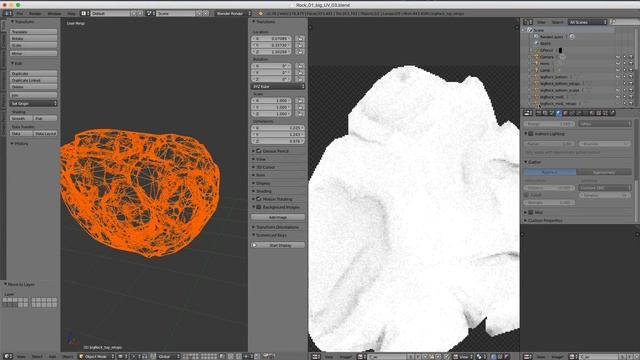Viewport: 640px width, 360px height.
Task: Open the Texture properties tab
Action: tap(599, 113)
